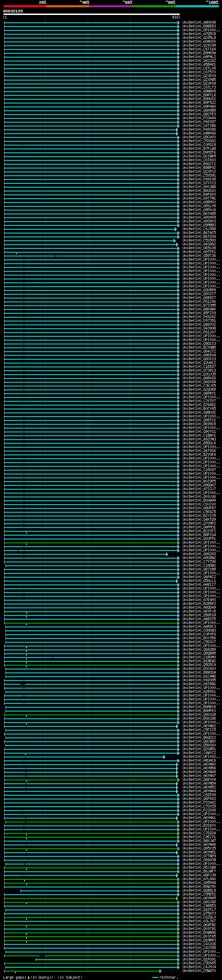Open hit UniRef100_Q42262

(199, 60)
